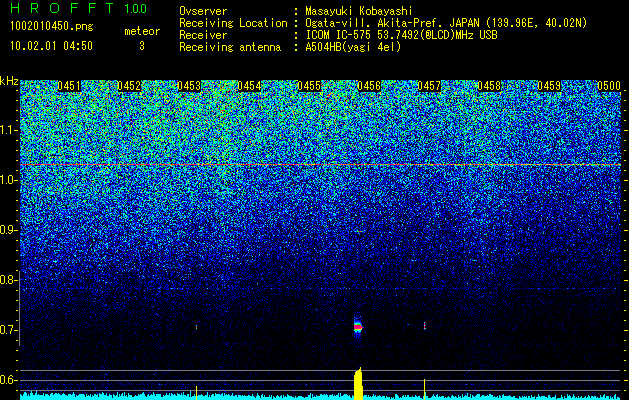Screen dimensions: 629x400
Task: Click the version number 1.0.0
Action: (135, 9)
